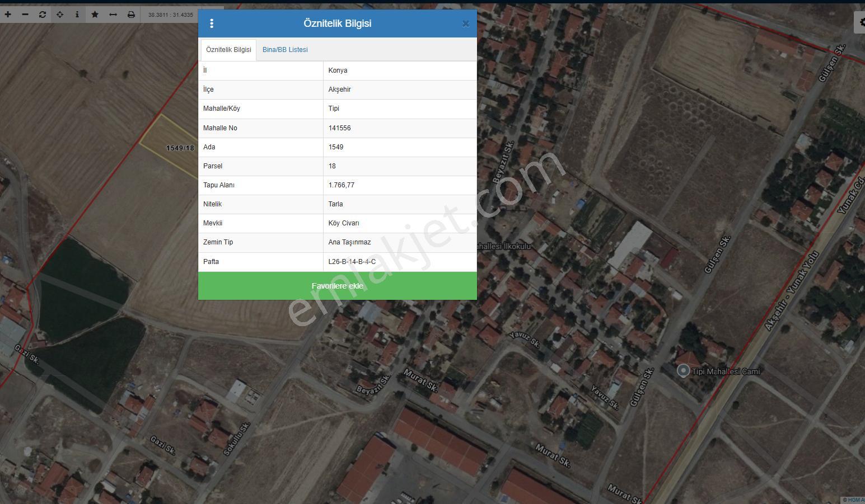Zoom out with the minus icon
Viewport: 865px width, 504px height.
(x=25, y=15)
